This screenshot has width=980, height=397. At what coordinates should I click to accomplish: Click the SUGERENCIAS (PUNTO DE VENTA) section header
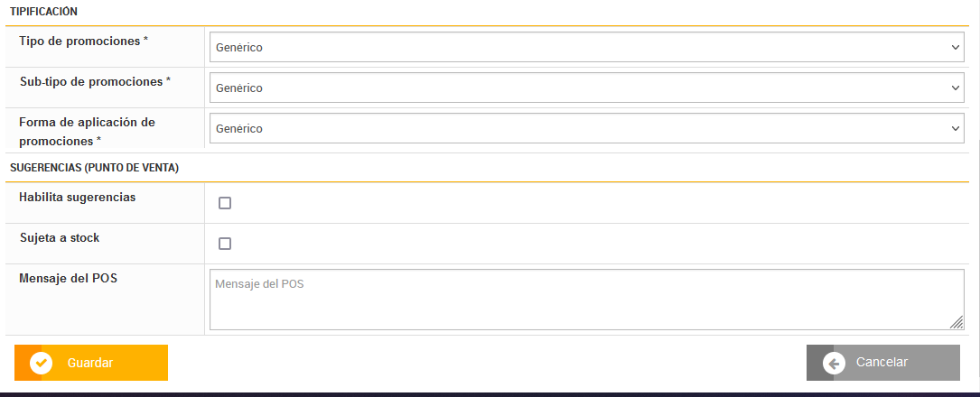pos(94,168)
